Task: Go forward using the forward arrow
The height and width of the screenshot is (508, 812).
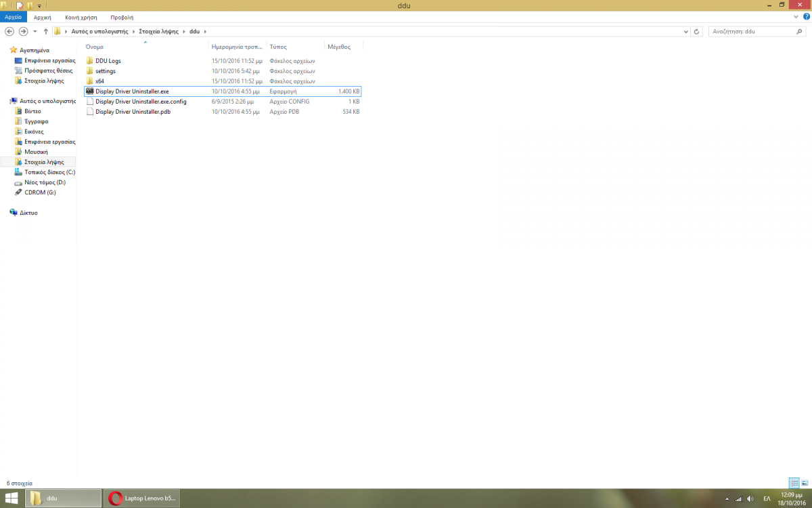Action: [23, 31]
